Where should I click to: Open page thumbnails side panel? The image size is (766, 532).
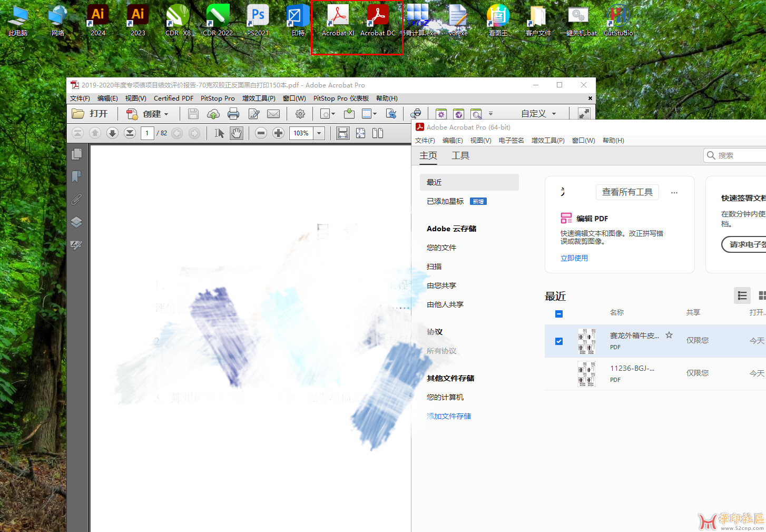tap(76, 154)
